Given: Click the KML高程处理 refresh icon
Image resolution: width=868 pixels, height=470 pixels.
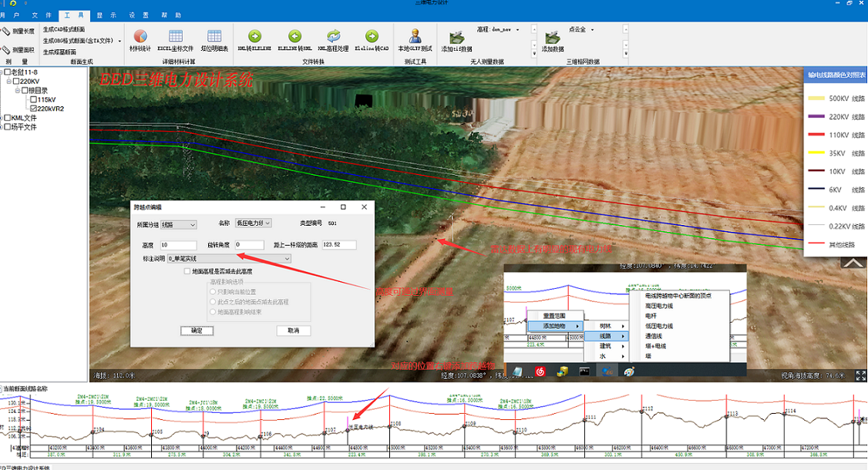Looking at the screenshot, I should 333,36.
